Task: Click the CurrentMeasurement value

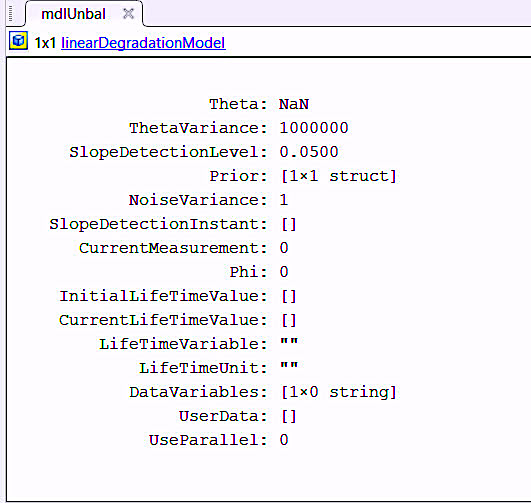Action: pos(284,248)
